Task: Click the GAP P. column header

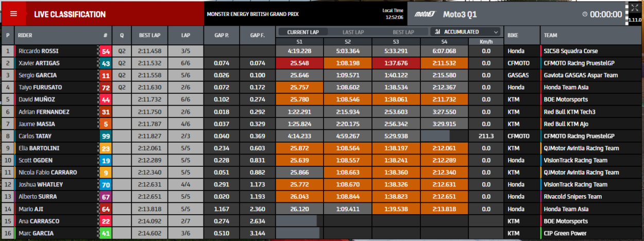Action: (222, 36)
